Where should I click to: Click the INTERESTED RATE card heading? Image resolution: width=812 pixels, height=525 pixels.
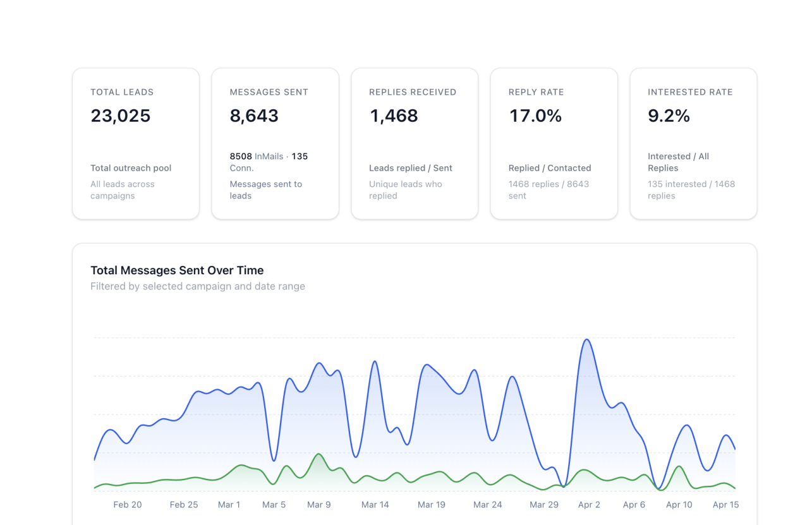coord(690,92)
